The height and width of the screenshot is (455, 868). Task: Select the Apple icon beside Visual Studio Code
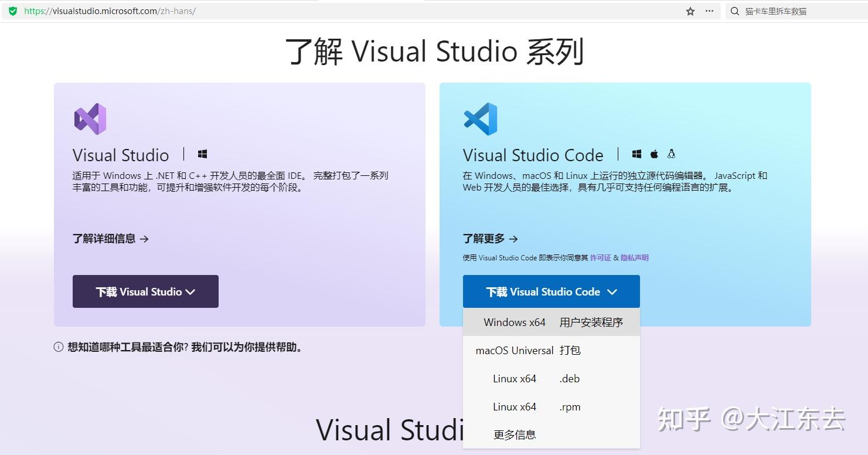click(x=654, y=153)
